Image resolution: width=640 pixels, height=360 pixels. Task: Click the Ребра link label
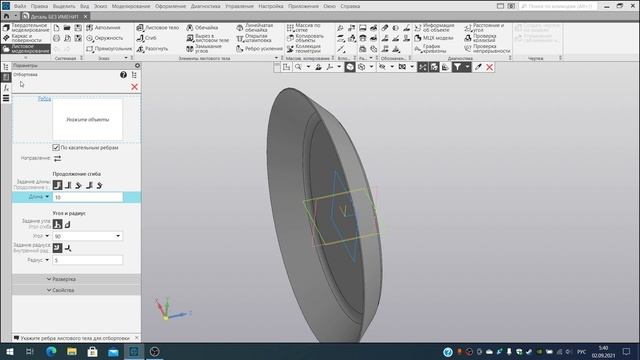click(44, 99)
